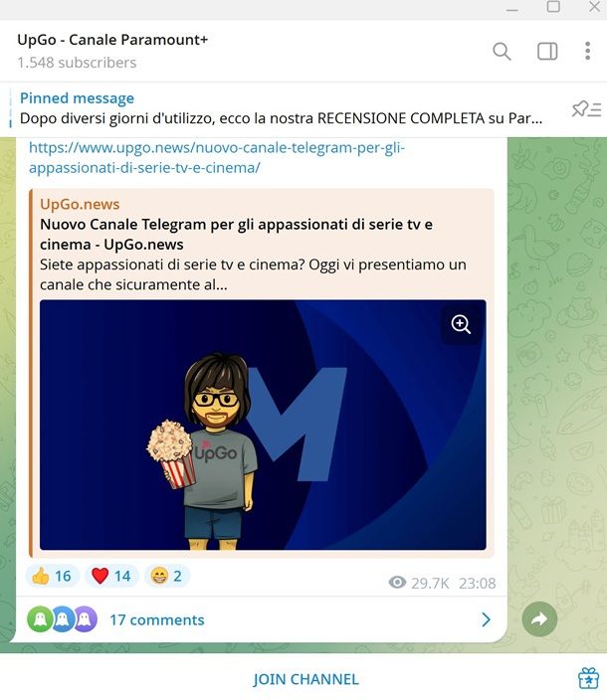
Task: Follow the upgo.news article URL link
Action: (x=217, y=157)
